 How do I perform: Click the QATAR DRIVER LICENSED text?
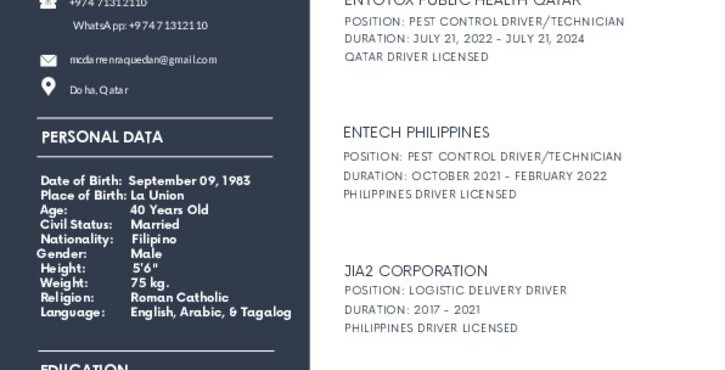coord(416,57)
